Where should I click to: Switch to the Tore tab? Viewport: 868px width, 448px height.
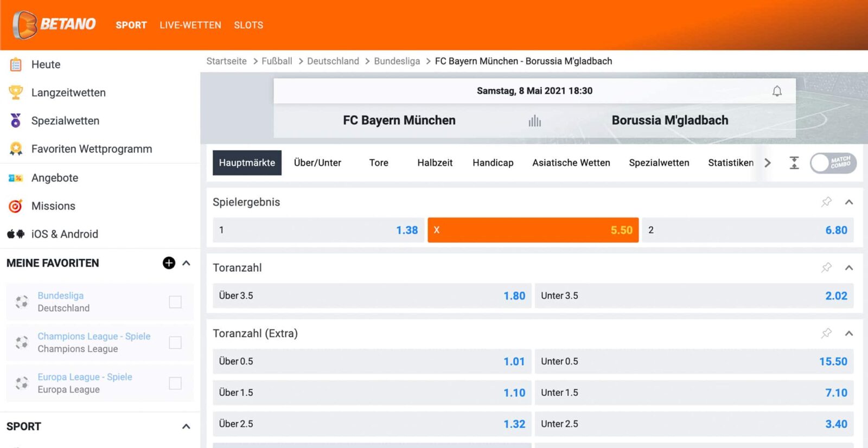(379, 163)
